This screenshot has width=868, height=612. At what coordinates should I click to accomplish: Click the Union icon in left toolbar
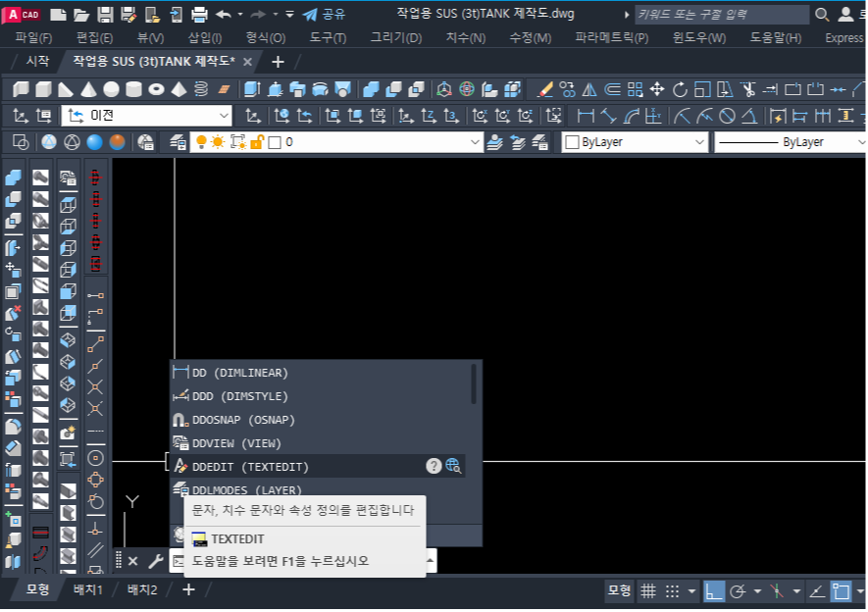click(13, 178)
